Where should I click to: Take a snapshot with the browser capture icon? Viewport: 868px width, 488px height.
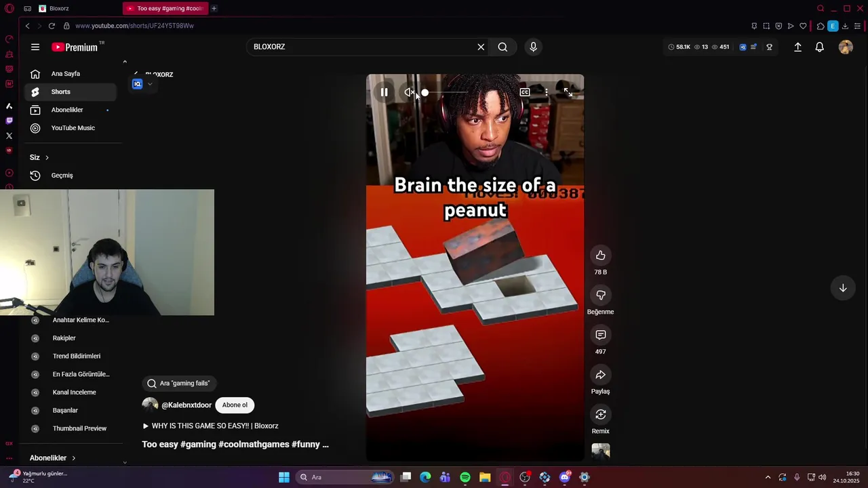point(766,26)
